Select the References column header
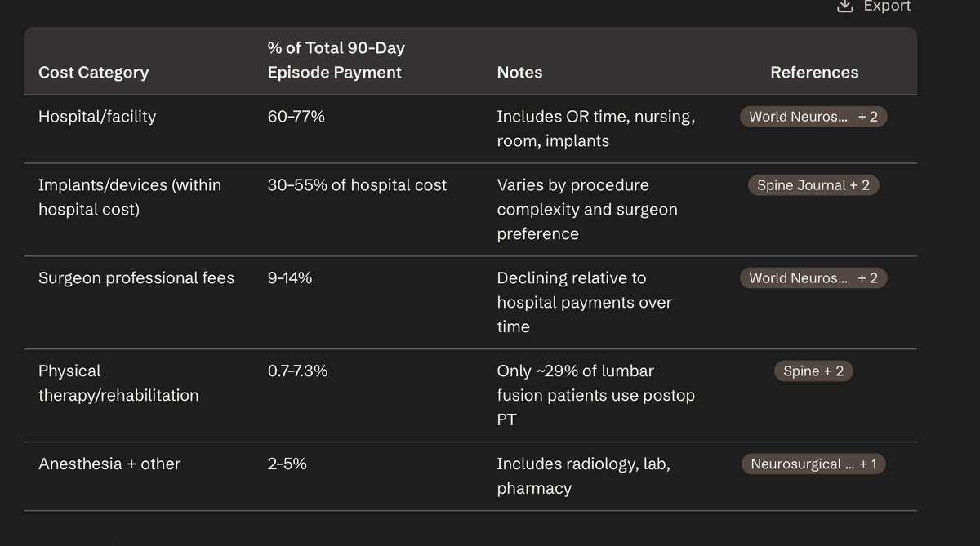The image size is (980, 546). (x=814, y=73)
